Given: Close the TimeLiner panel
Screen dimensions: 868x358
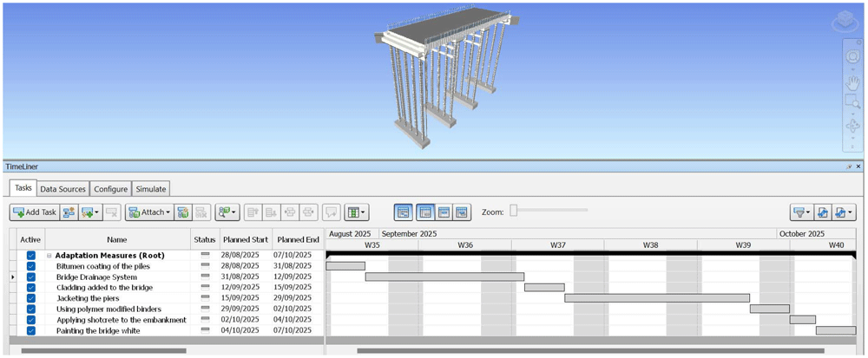Looking at the screenshot, I should 858,166.
